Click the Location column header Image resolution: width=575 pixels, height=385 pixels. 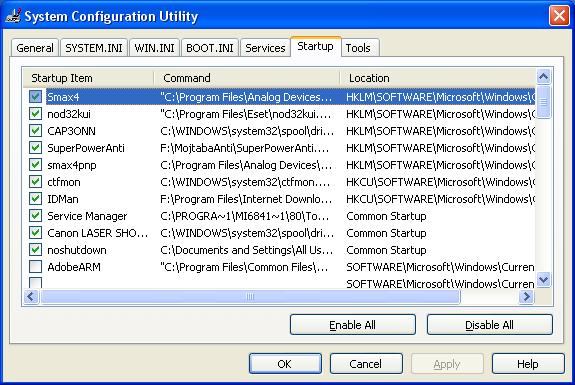(437, 78)
